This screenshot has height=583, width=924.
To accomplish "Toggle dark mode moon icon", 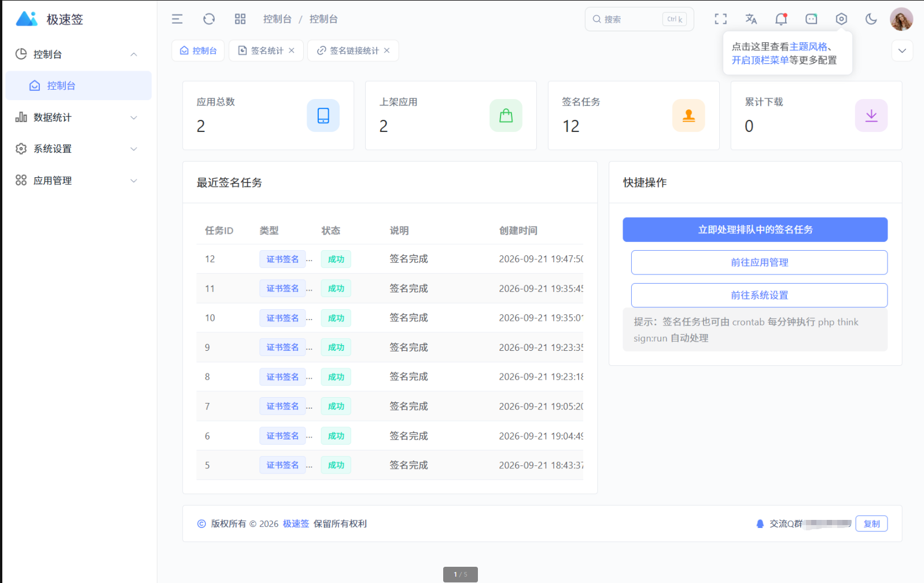I will (871, 19).
